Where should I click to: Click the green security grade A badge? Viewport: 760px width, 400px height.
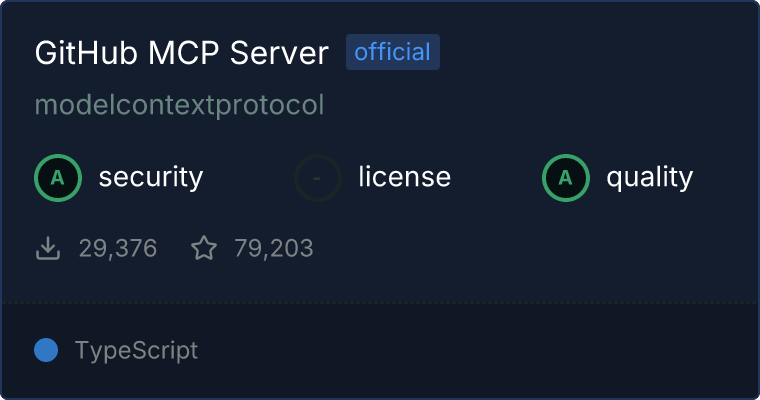[x=58, y=178]
